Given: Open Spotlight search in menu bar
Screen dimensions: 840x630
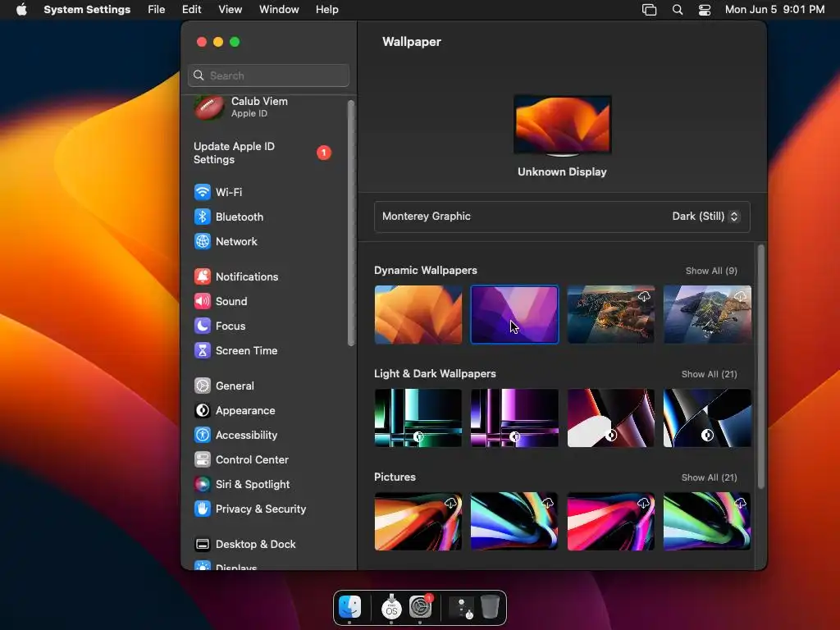Looking at the screenshot, I should (x=677, y=10).
